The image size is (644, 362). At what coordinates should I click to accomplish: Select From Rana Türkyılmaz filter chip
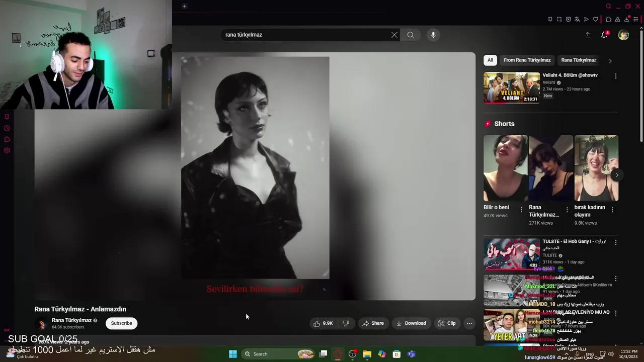click(527, 60)
